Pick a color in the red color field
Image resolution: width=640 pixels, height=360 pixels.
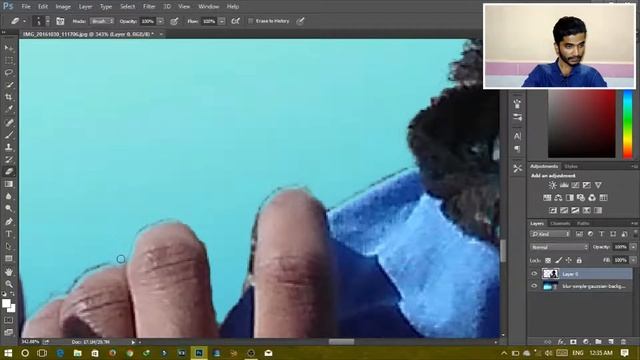582,124
